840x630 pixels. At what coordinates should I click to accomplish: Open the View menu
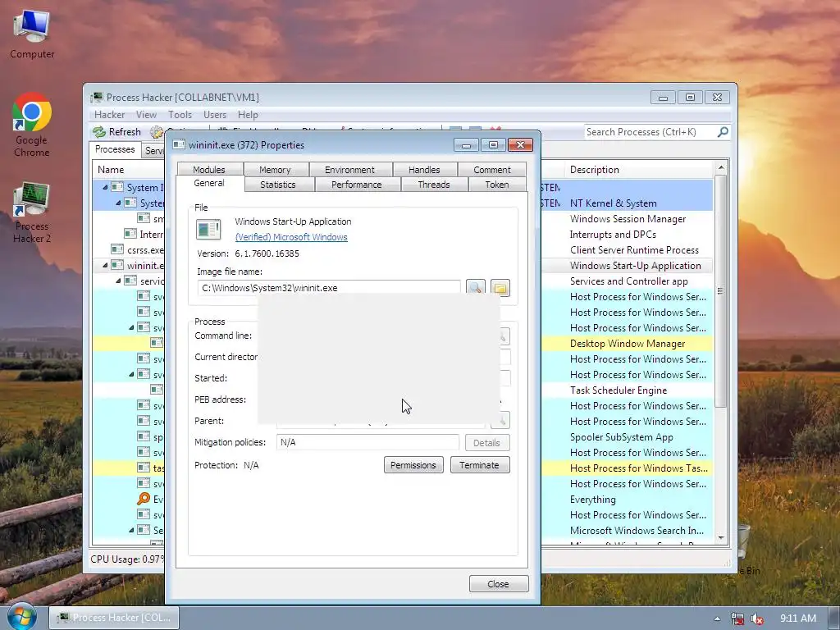tap(146, 115)
